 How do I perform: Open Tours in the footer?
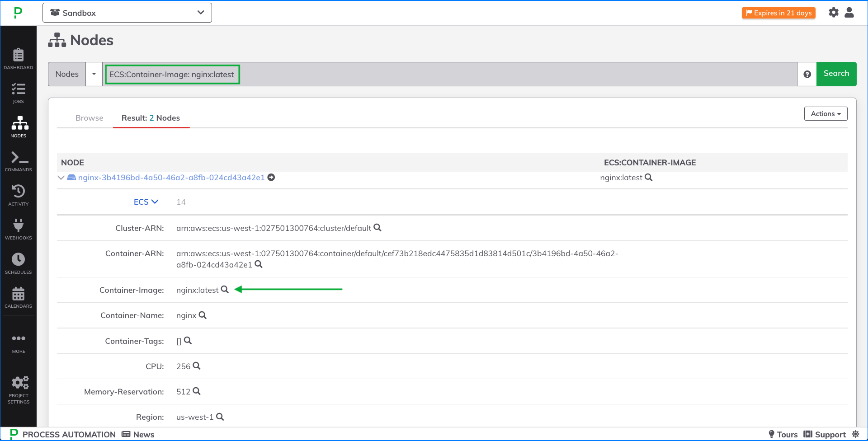click(x=783, y=434)
